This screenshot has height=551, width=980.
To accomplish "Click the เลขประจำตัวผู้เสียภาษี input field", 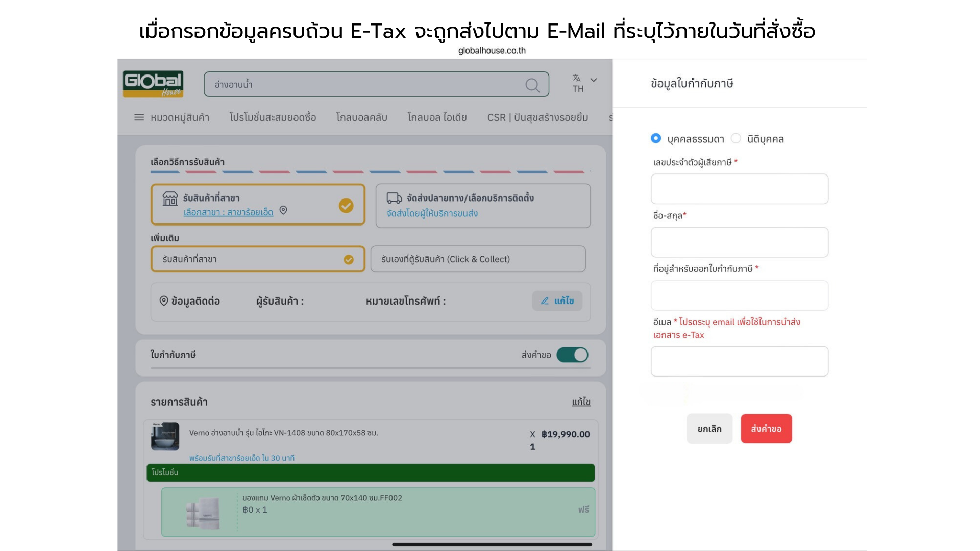I will pyautogui.click(x=739, y=189).
